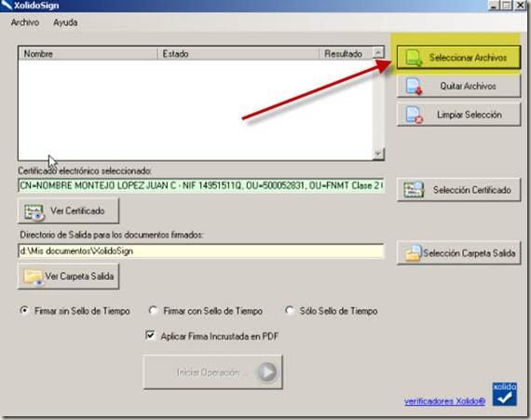This screenshot has width=531, height=420.
Task: Click the output directory path field
Action: click(201, 251)
